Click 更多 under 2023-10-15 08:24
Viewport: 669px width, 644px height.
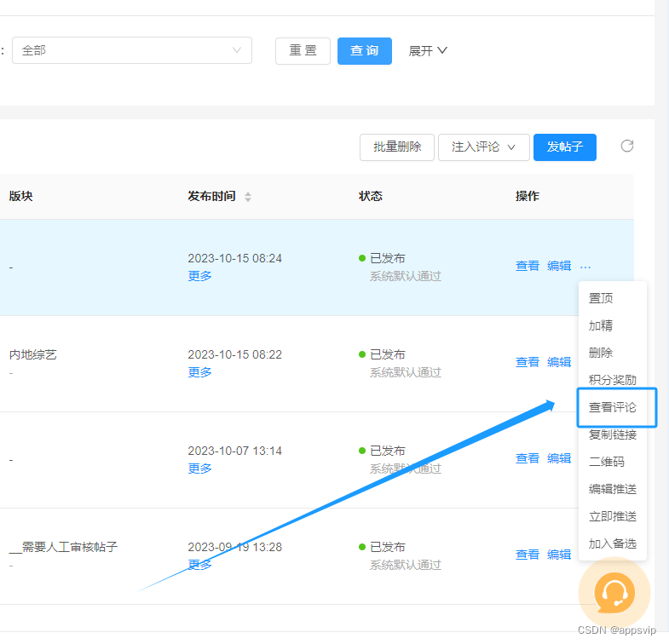point(199,276)
